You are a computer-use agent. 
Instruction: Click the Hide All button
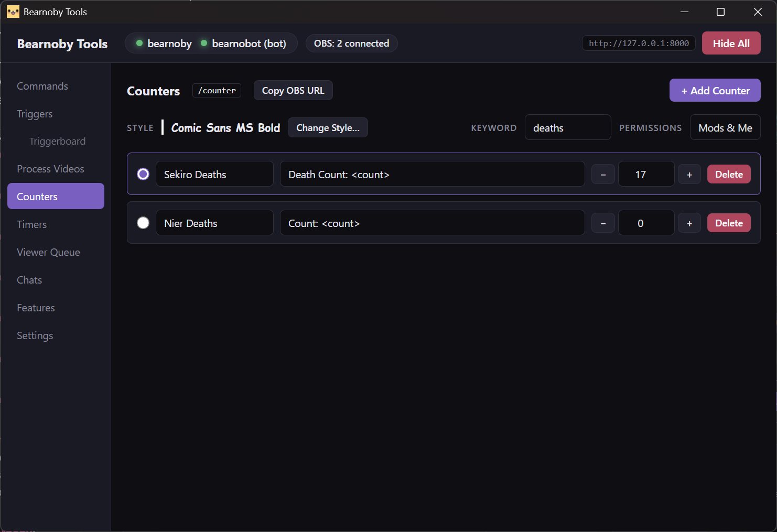(731, 43)
